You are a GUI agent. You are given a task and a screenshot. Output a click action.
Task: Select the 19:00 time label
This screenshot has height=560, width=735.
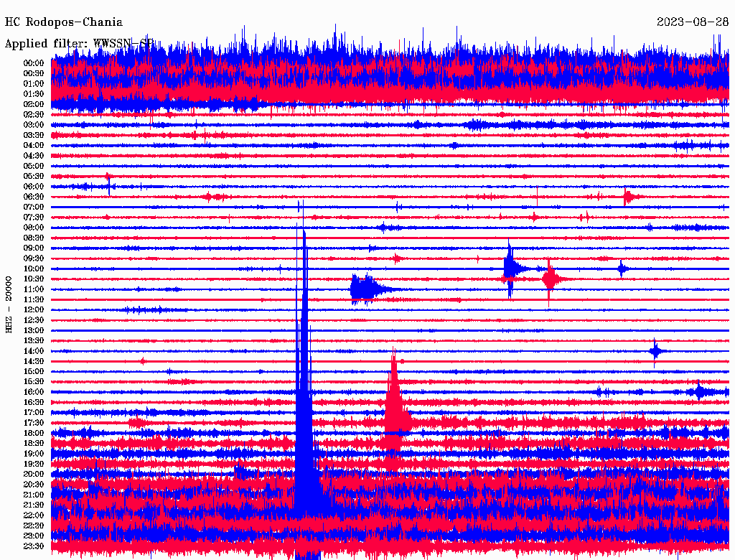pyautogui.click(x=34, y=454)
